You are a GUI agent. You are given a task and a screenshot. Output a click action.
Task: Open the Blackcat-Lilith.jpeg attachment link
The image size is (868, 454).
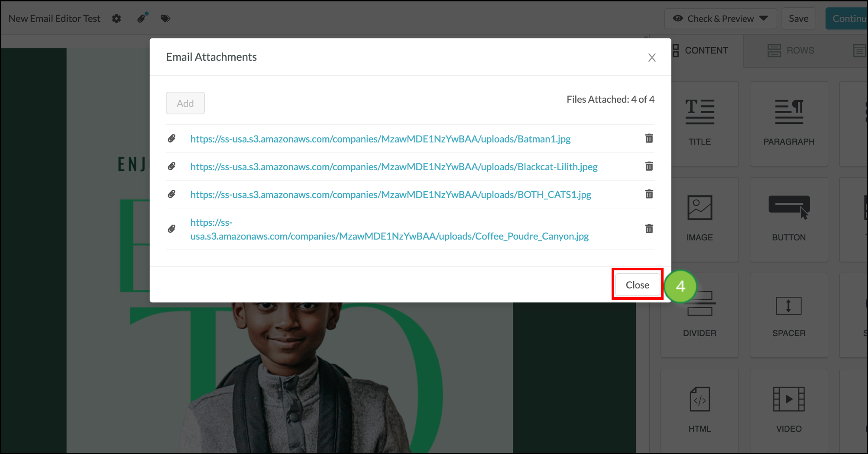[394, 167]
